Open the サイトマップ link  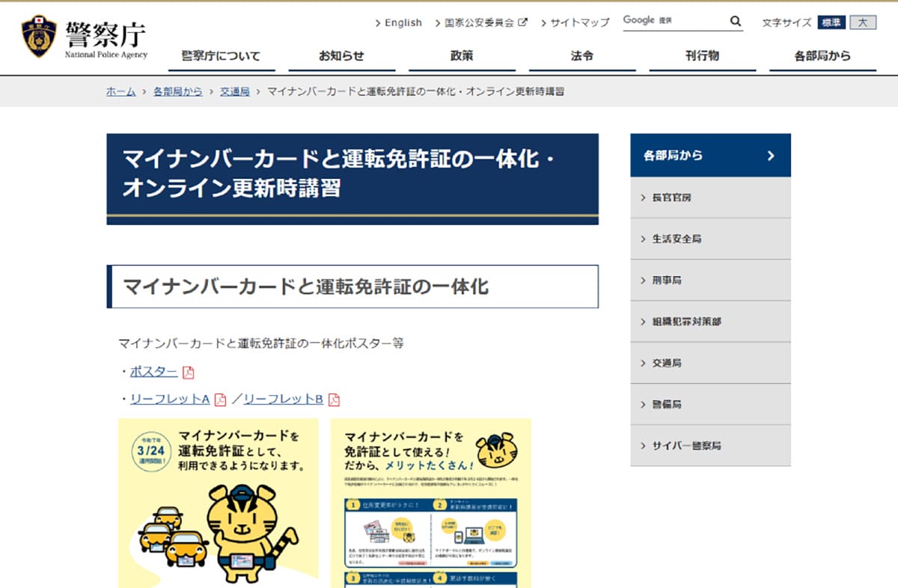click(575, 22)
